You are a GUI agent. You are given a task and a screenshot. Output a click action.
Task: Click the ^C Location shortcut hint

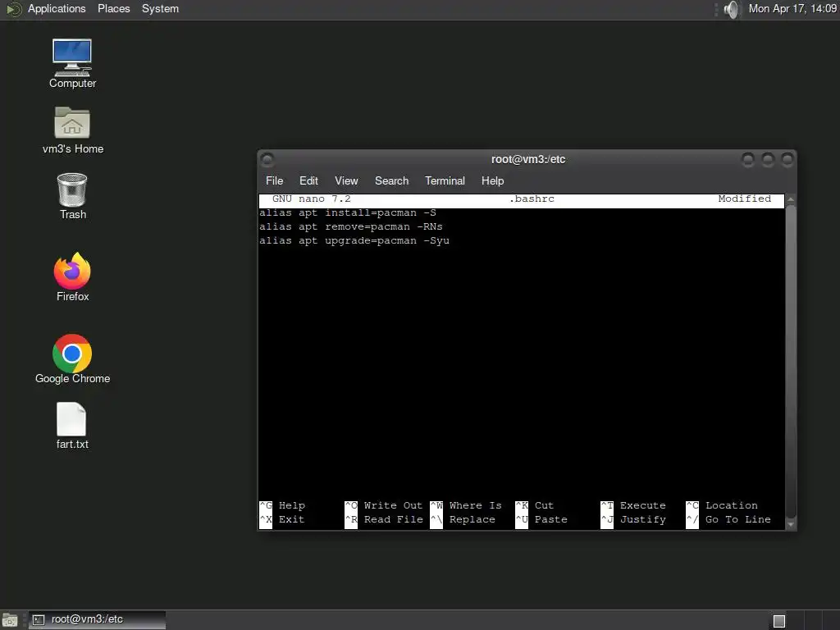pyautogui.click(x=722, y=505)
